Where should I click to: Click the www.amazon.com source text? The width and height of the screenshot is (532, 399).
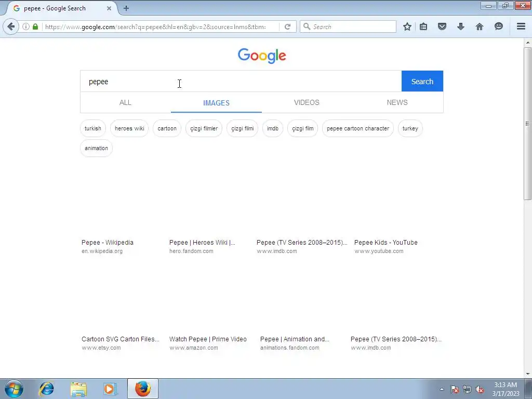(194, 348)
